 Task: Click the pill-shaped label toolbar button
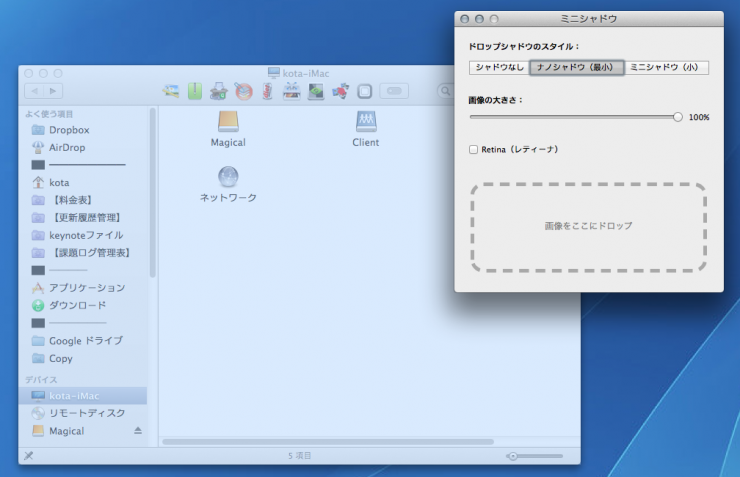[394, 91]
